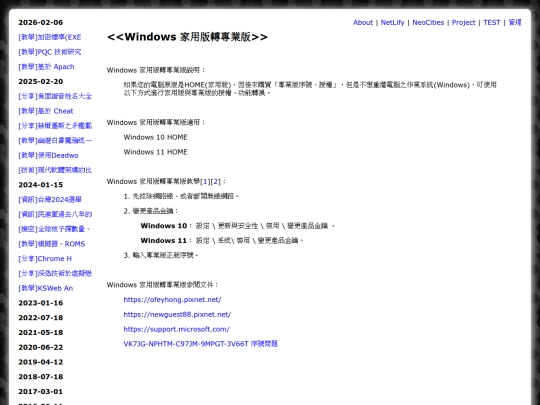Collapse the 2025-02-20 date group
The height and width of the screenshot is (405, 540).
pyautogui.click(x=41, y=82)
